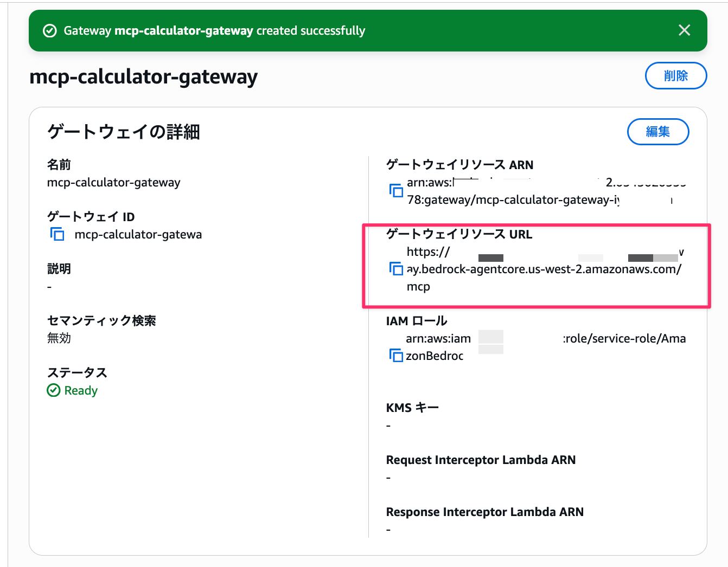Click the gateway ID text value

click(138, 234)
